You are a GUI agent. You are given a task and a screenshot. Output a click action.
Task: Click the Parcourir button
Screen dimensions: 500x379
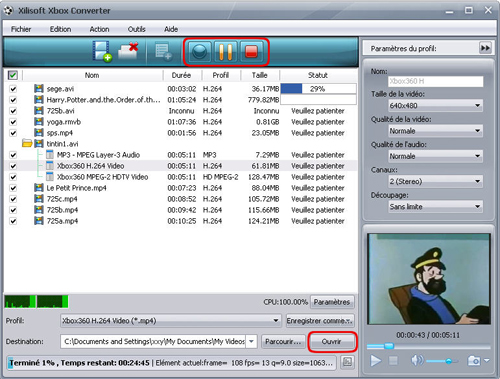[283, 342]
